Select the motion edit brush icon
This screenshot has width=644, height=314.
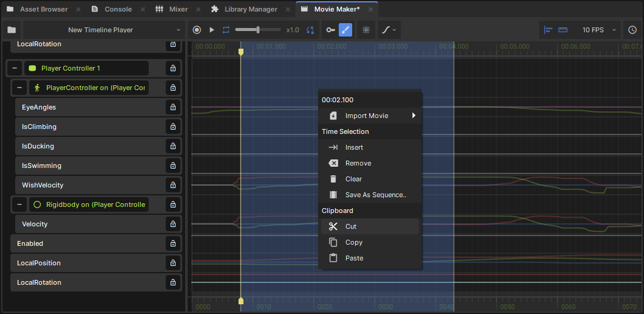(345, 30)
